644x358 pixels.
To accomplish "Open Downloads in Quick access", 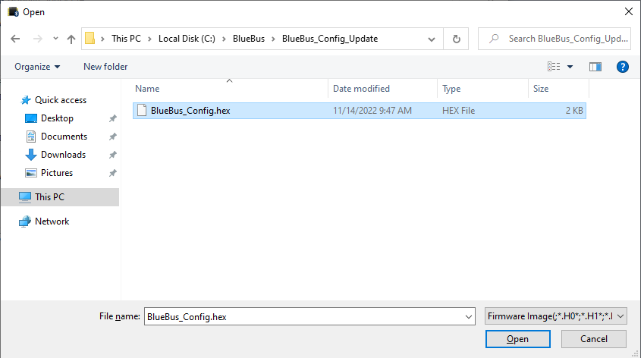I will click(63, 155).
